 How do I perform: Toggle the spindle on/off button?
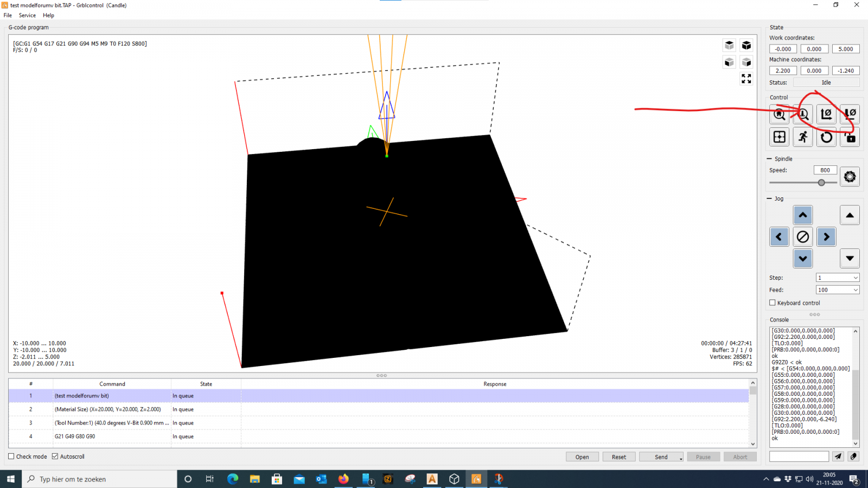point(850,176)
